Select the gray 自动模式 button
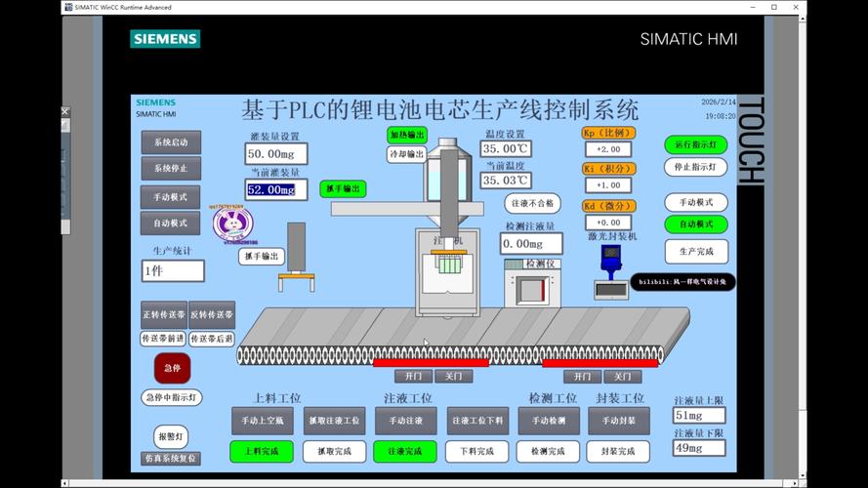 (x=171, y=223)
